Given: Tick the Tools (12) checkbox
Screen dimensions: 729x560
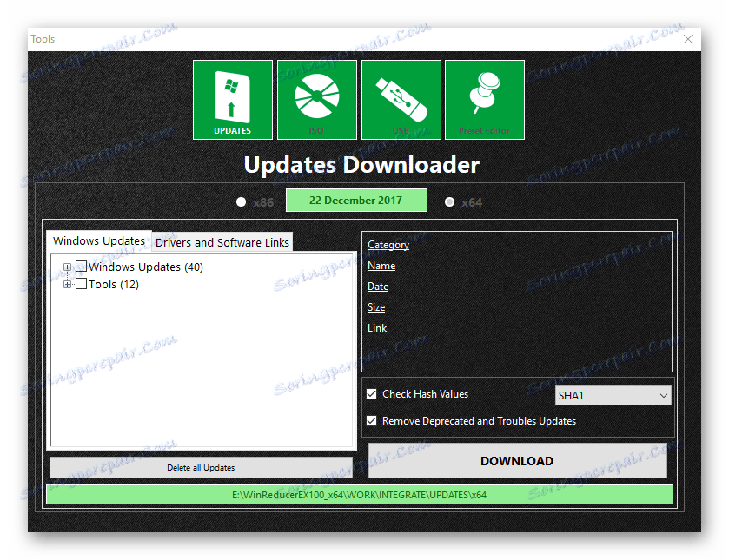Looking at the screenshot, I should 82,284.
